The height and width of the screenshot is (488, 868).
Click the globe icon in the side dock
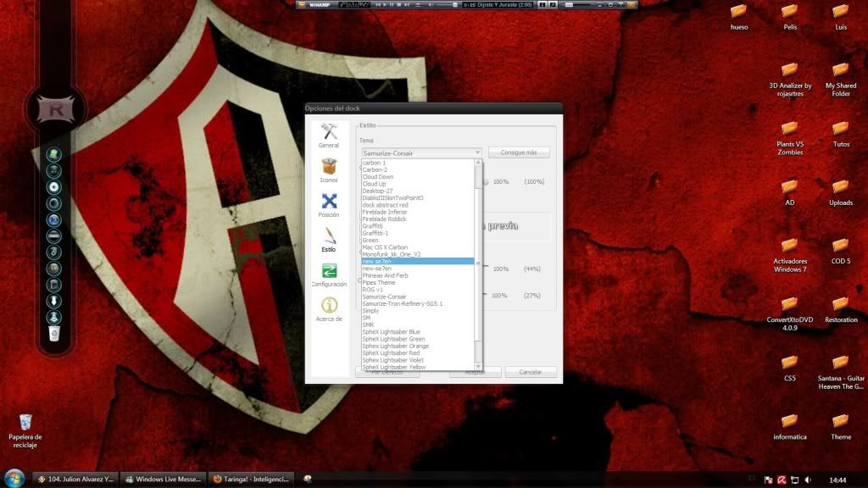click(x=53, y=219)
